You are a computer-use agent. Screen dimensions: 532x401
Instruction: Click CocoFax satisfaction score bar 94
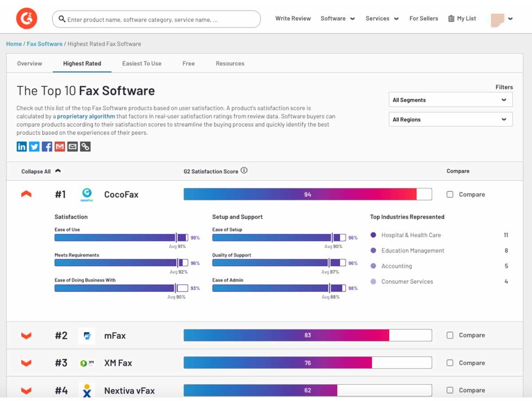click(308, 194)
